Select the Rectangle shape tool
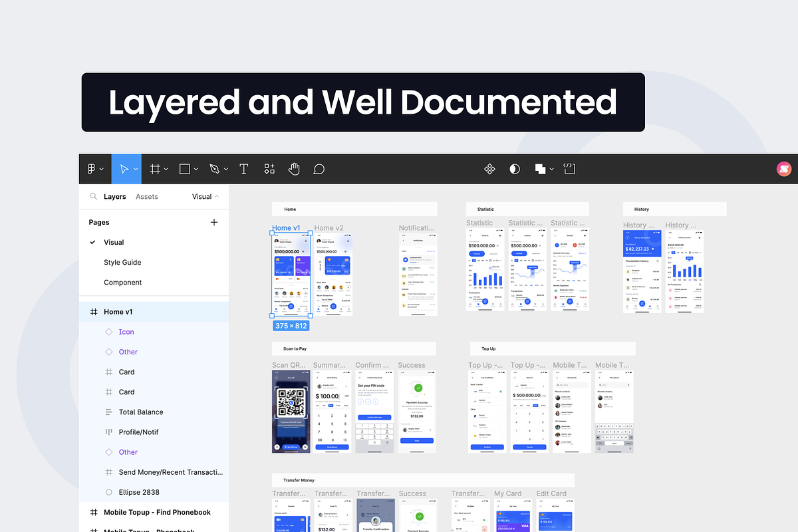The height and width of the screenshot is (532, 798). (186, 169)
